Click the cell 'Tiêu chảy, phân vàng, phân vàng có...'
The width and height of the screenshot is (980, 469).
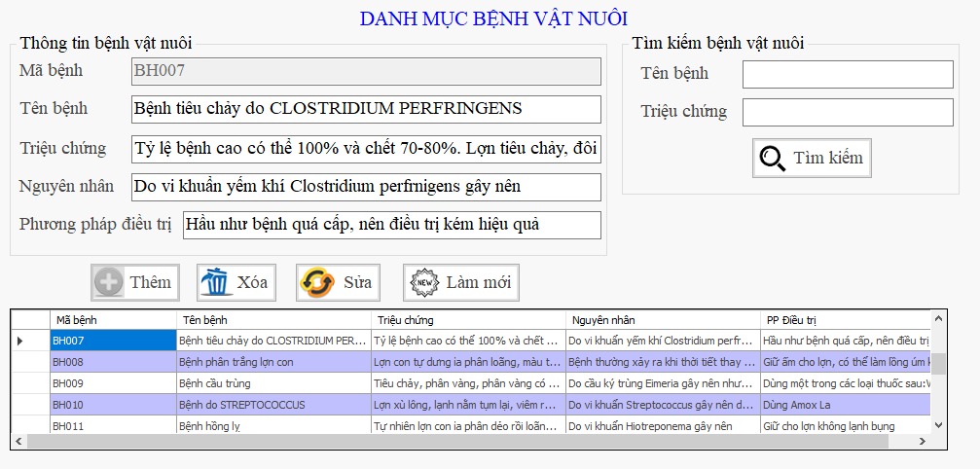pyautogui.click(x=469, y=383)
